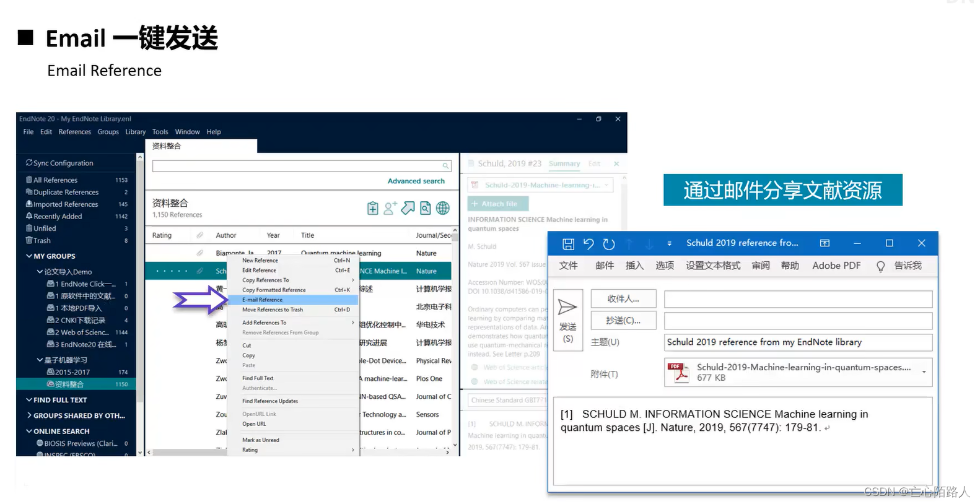Screen dimensions: 980x504
Task: Choose Find Full Text in context menu
Action: pyautogui.click(x=292, y=378)
